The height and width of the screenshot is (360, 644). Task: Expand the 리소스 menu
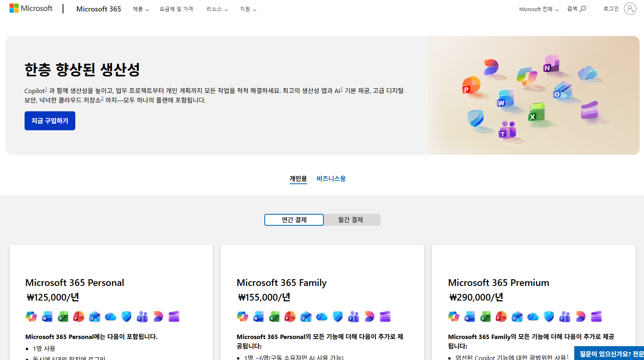pyautogui.click(x=217, y=9)
